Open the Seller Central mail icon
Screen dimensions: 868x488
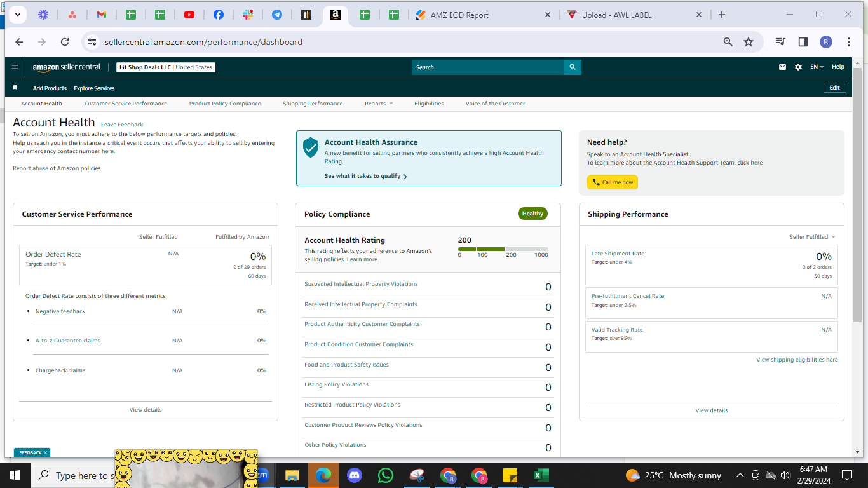pos(783,67)
